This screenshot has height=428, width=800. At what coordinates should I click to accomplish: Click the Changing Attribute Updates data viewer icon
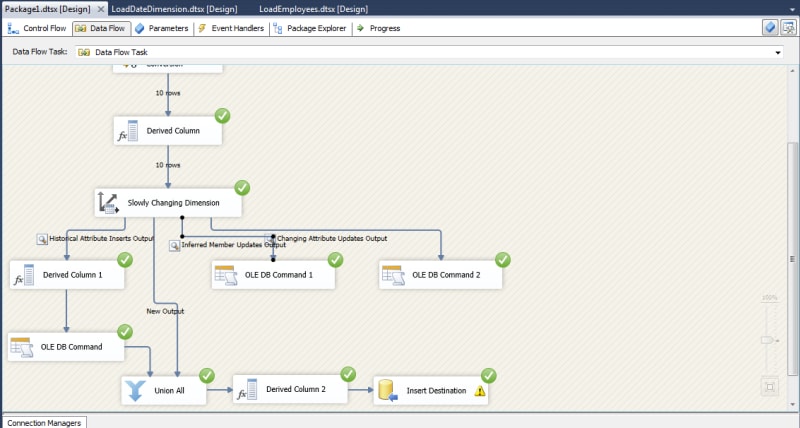[269, 238]
